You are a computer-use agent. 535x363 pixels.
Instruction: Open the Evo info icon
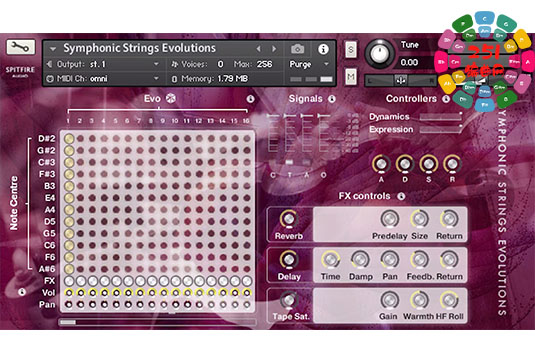click(250, 99)
